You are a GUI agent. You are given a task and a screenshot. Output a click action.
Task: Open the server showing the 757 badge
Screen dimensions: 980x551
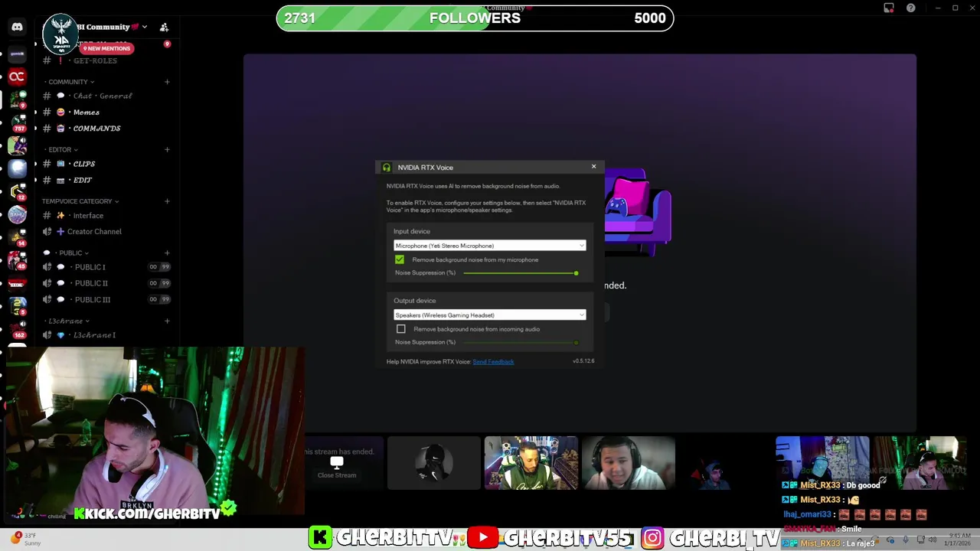pyautogui.click(x=17, y=122)
